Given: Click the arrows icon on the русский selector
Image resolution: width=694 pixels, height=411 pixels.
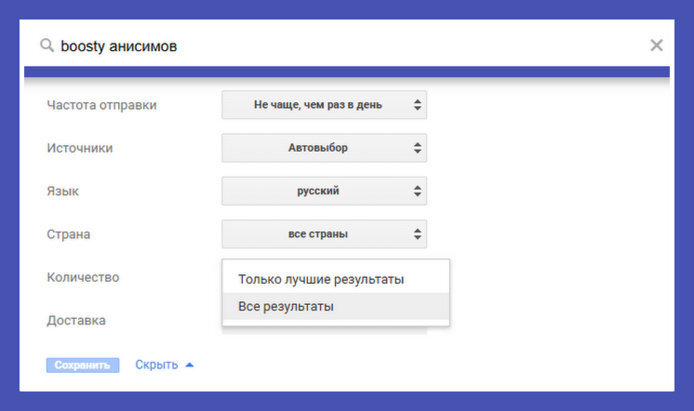Looking at the screenshot, I should tap(417, 191).
